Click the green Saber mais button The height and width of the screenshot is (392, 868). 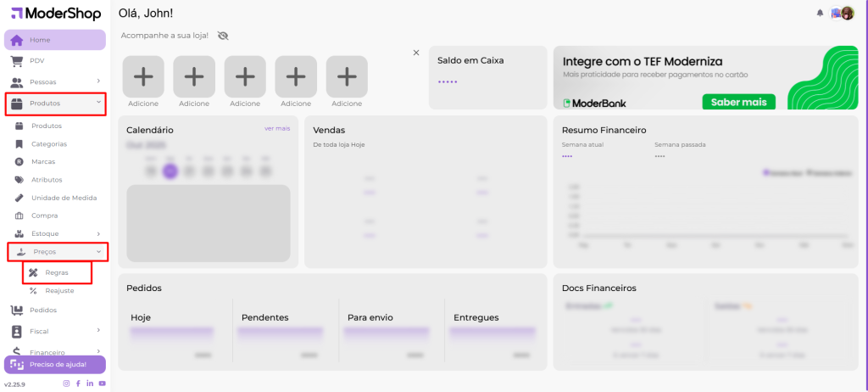[x=738, y=102]
